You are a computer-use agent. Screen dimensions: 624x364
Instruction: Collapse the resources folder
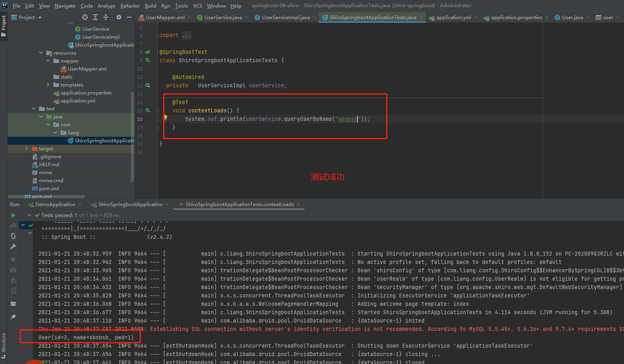click(41, 53)
